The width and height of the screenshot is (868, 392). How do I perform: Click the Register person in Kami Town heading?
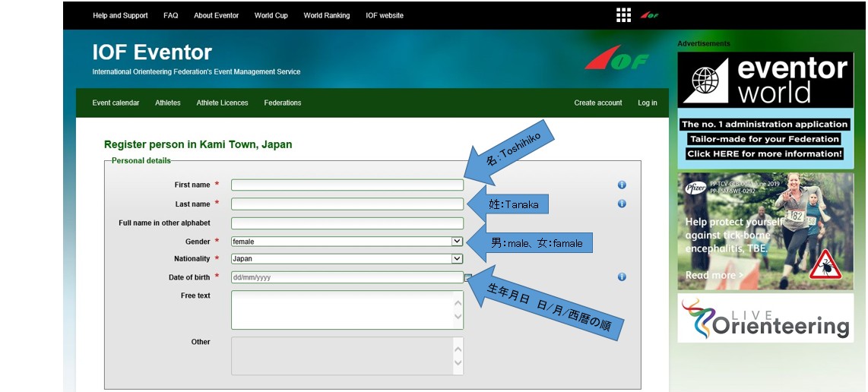tap(198, 144)
